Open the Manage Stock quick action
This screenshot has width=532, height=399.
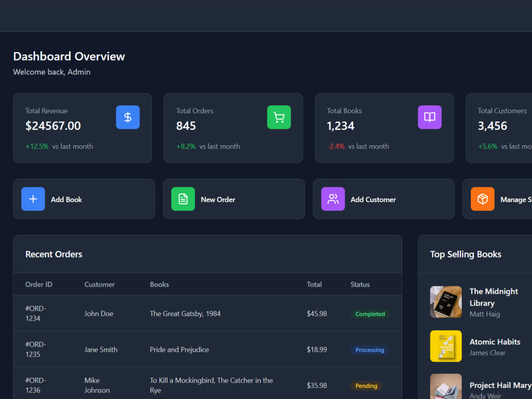(497, 199)
